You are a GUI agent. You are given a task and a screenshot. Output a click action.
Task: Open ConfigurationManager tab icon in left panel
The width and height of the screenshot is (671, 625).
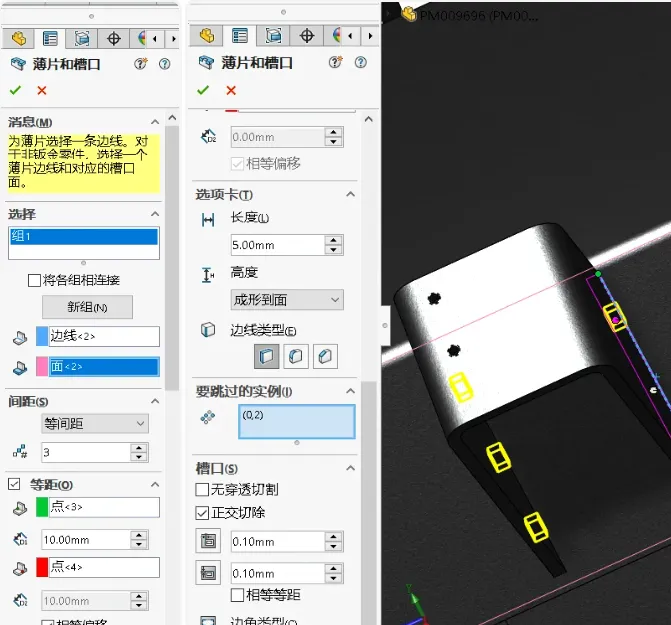pyautogui.click(x=82, y=38)
